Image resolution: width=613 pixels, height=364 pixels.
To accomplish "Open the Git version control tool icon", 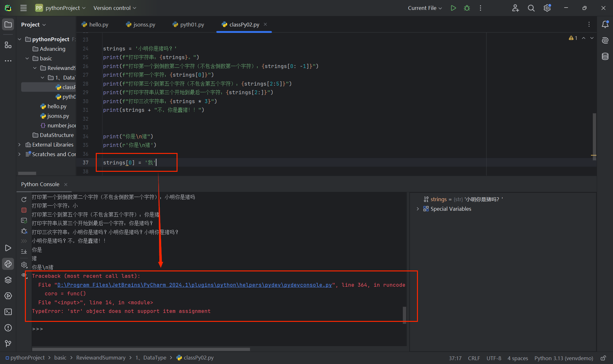I will tap(8, 344).
